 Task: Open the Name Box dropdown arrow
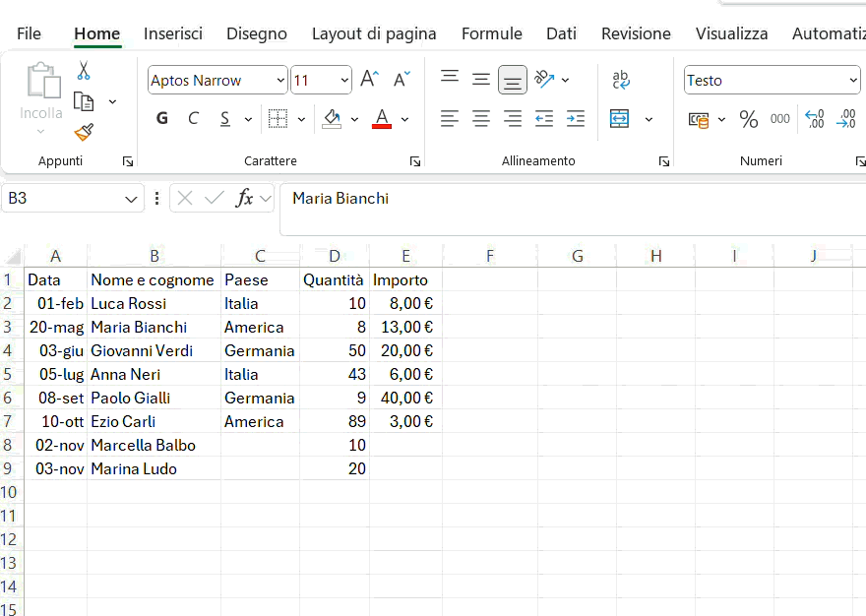[x=132, y=199]
